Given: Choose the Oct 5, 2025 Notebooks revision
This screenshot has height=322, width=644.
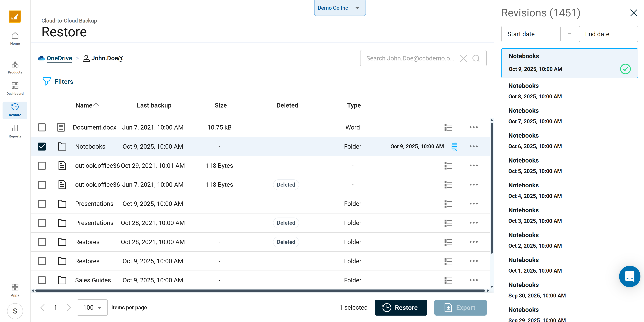Looking at the screenshot, I should click(535, 166).
